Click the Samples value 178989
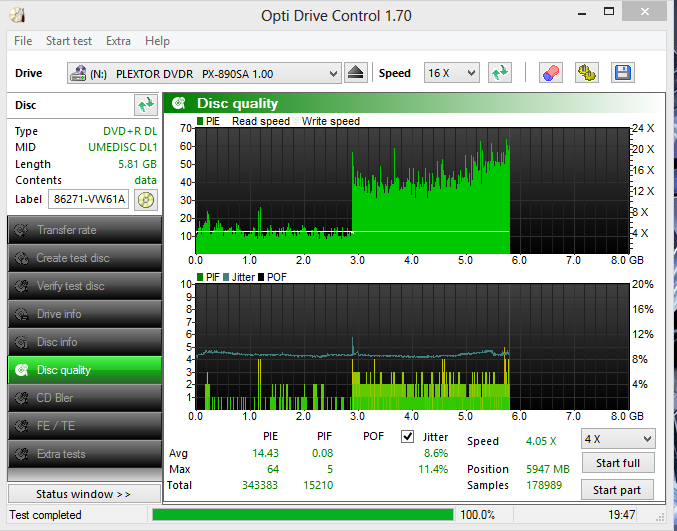The height and width of the screenshot is (531, 677). [544, 485]
